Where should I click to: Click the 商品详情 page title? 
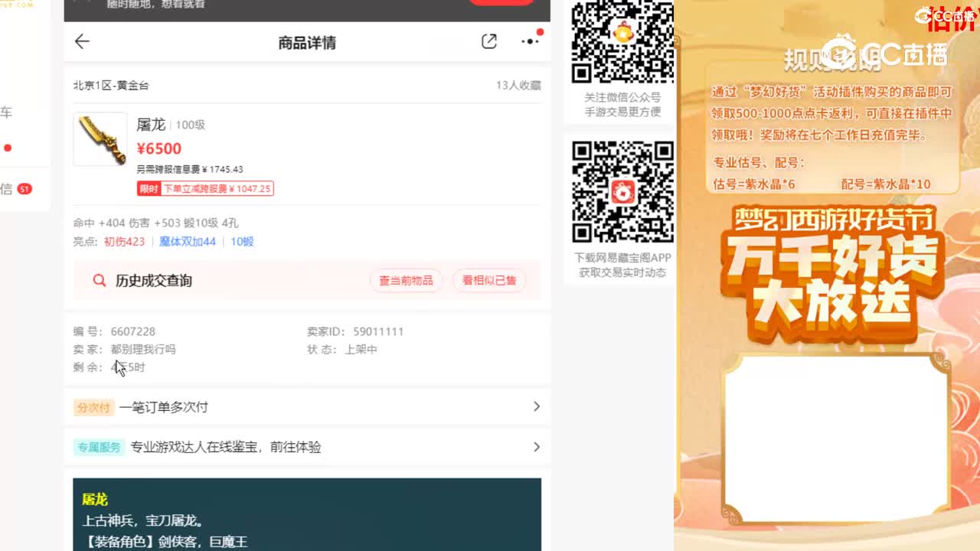307,43
